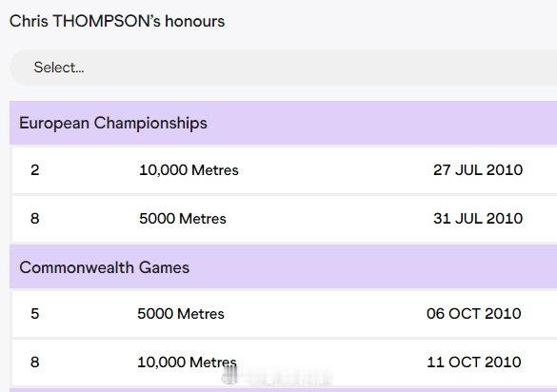The height and width of the screenshot is (392, 557).
Task: Select the 10,000 Metres Commonwealth Games event
Action: tap(187, 363)
